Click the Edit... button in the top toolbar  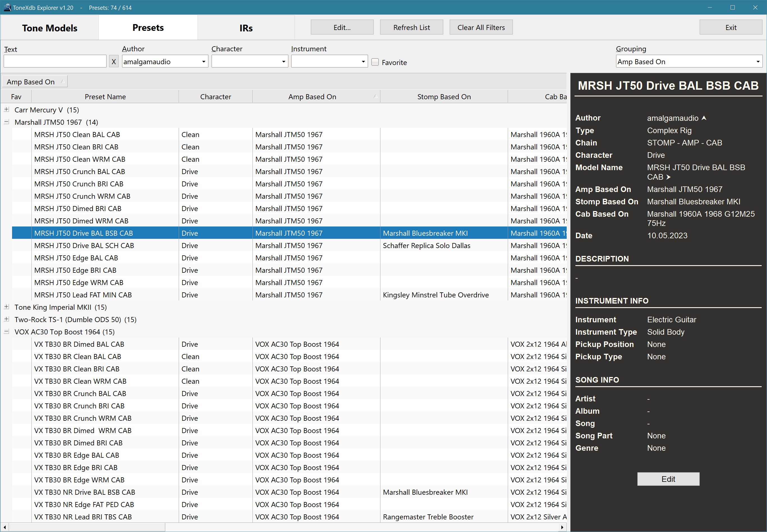point(342,27)
